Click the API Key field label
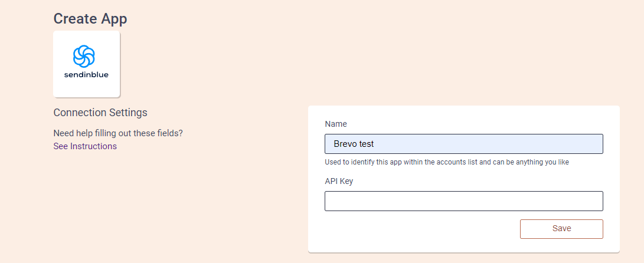This screenshot has width=644, height=263. point(339,181)
